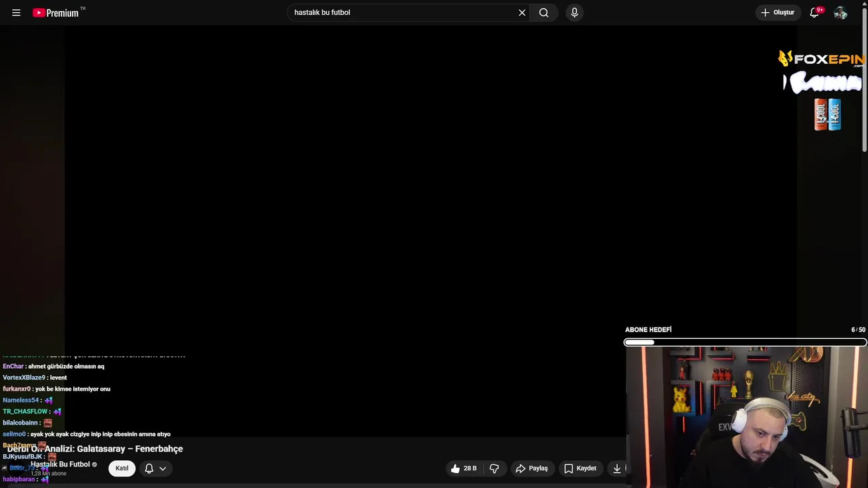This screenshot has width=868, height=488.
Task: Open the Hastalık Bu Futbol channel link
Action: pyautogui.click(x=60, y=464)
